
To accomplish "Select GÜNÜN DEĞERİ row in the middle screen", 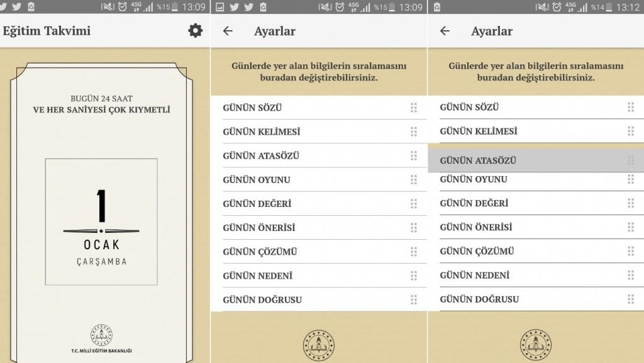I will (x=318, y=204).
